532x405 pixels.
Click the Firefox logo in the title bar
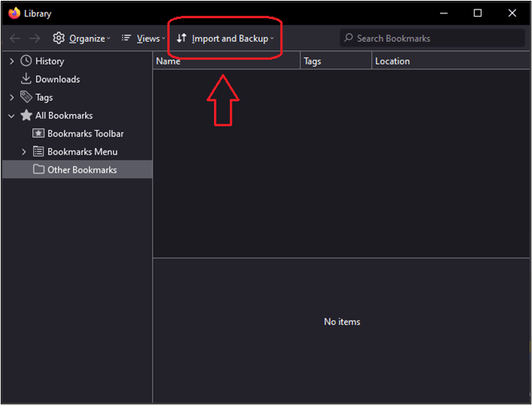[14, 13]
